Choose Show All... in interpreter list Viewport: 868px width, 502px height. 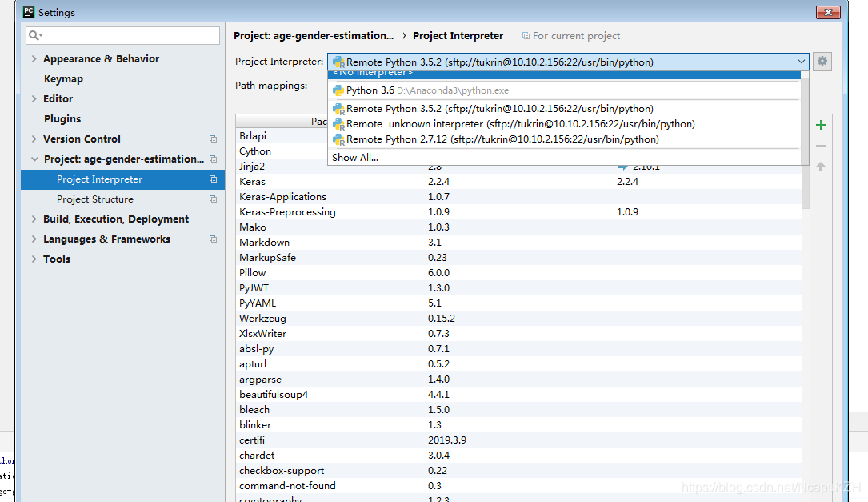[564, 158]
